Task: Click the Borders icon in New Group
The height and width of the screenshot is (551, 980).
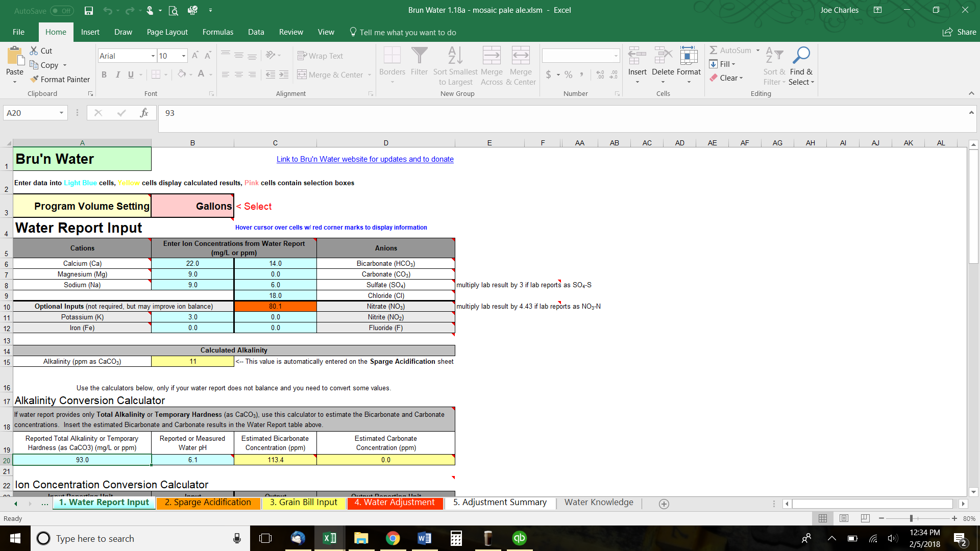Action: 392,56
